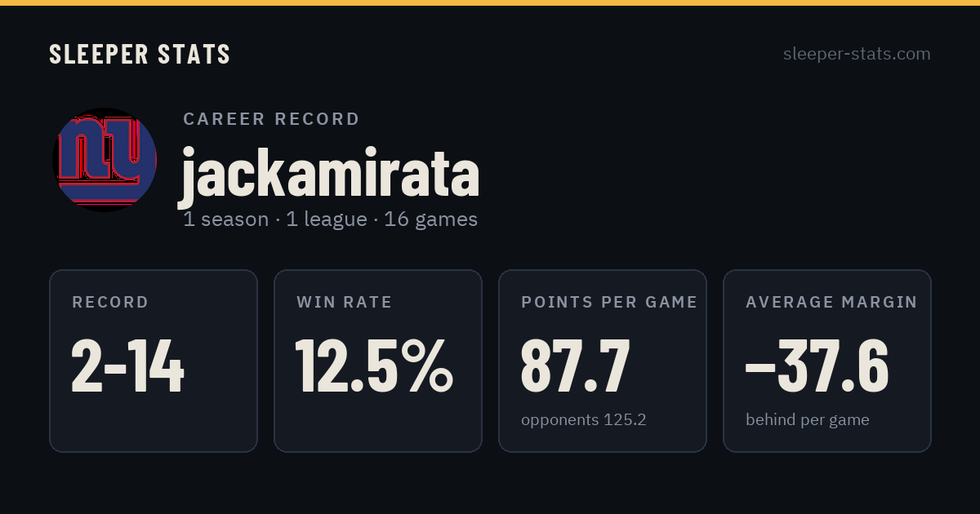Click the 87.7 points value

pos(576,366)
